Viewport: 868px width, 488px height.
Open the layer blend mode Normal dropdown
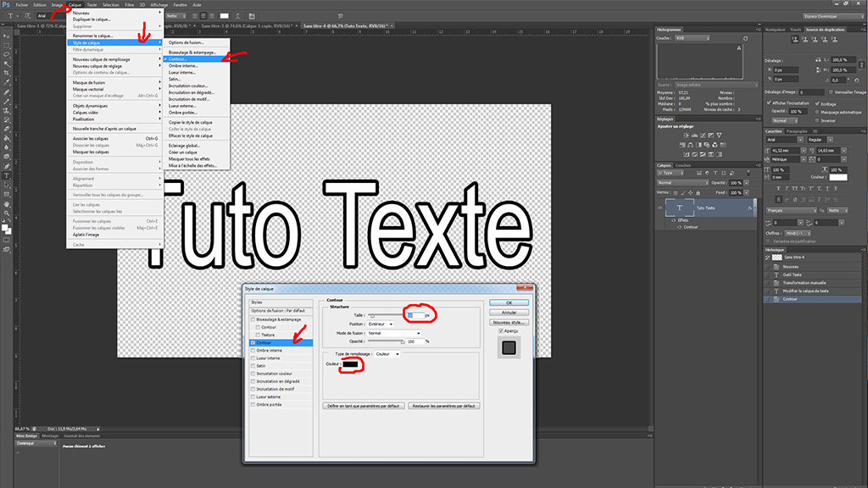[682, 183]
